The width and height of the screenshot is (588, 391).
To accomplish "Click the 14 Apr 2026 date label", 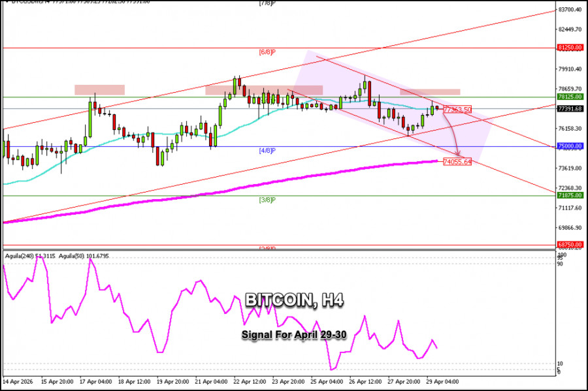I will (x=18, y=382).
